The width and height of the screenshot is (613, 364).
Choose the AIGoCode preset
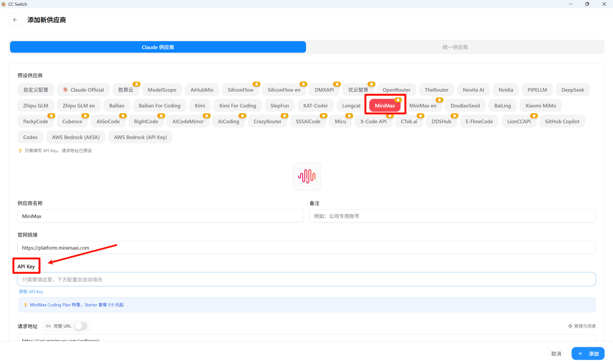coord(108,121)
